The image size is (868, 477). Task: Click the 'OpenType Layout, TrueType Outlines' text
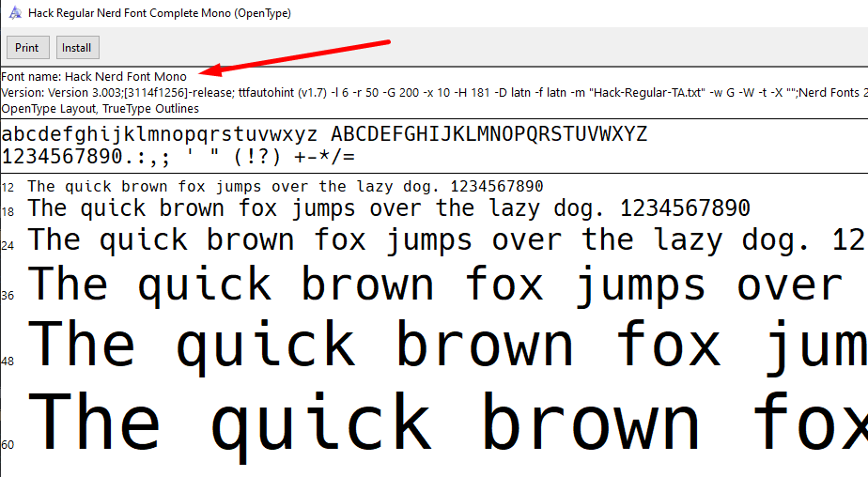click(x=100, y=109)
